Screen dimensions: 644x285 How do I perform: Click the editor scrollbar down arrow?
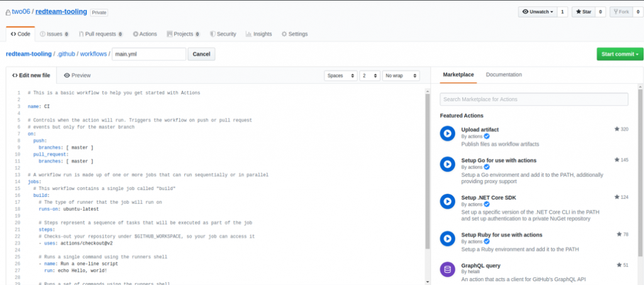(x=427, y=282)
